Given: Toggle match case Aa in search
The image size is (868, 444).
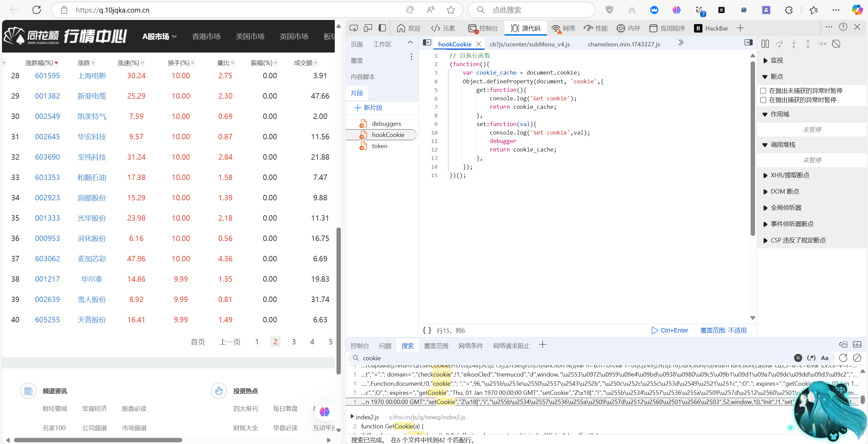Looking at the screenshot, I should [x=825, y=358].
